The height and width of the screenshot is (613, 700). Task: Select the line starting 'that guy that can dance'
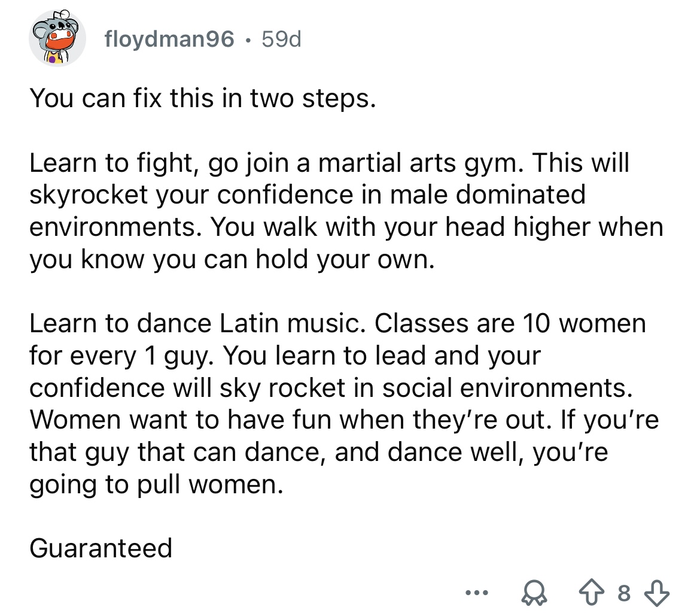(x=319, y=452)
